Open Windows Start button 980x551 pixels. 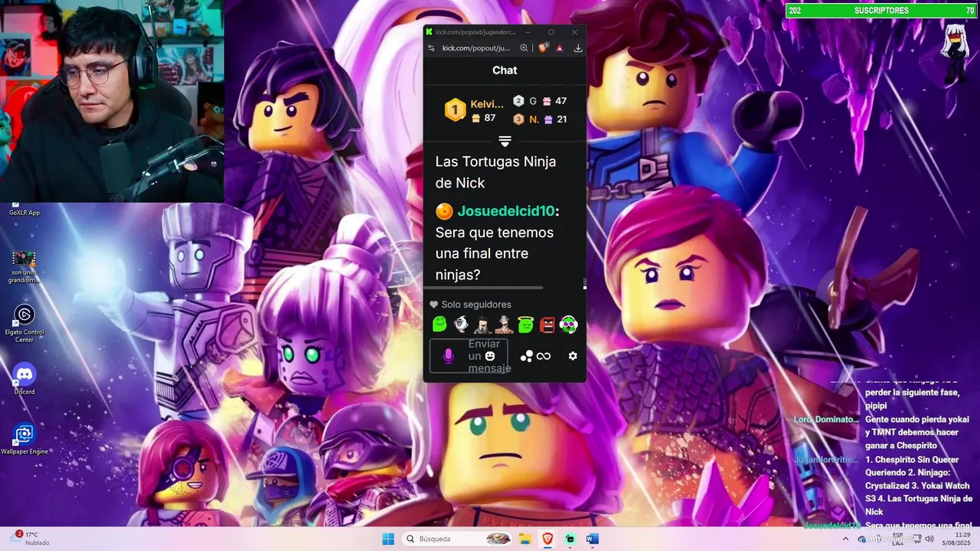[x=388, y=539]
